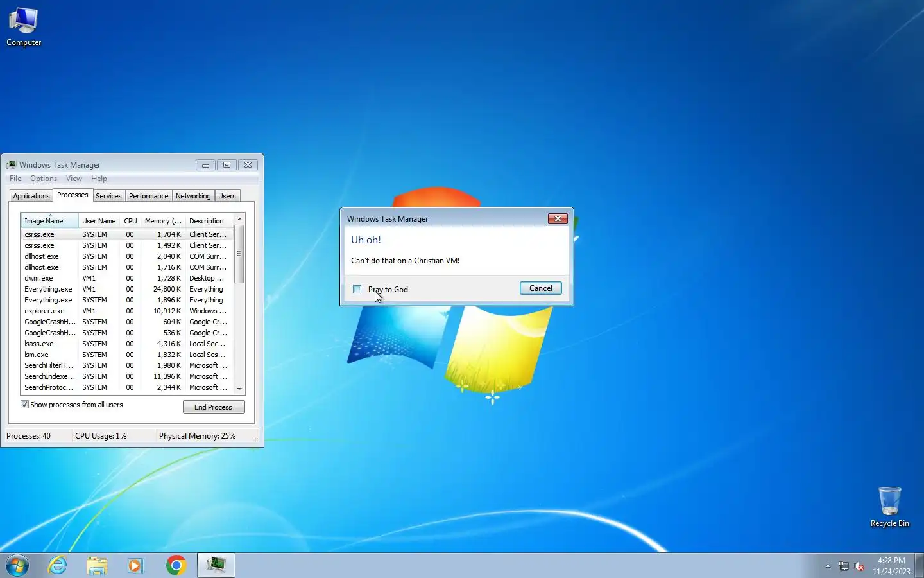Launch Google Chrome from taskbar
Viewport: 924px width, 578px height.
tap(176, 565)
